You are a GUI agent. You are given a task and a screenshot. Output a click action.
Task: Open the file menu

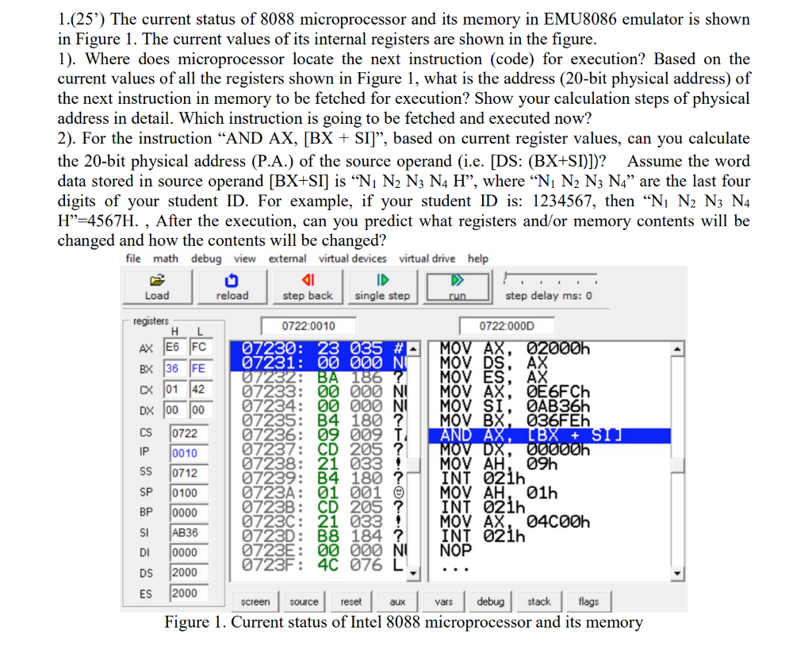pyautogui.click(x=132, y=258)
